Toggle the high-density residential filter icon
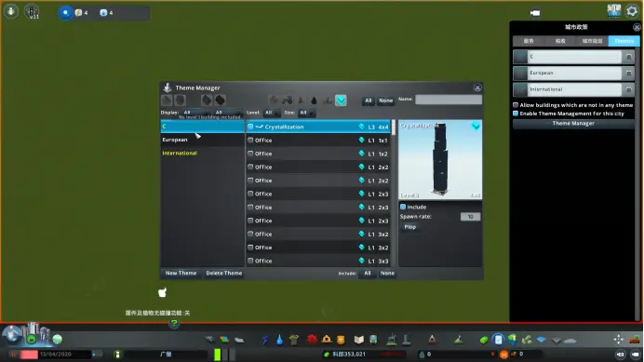Image resolution: width=644 pixels, height=362 pixels. click(181, 101)
